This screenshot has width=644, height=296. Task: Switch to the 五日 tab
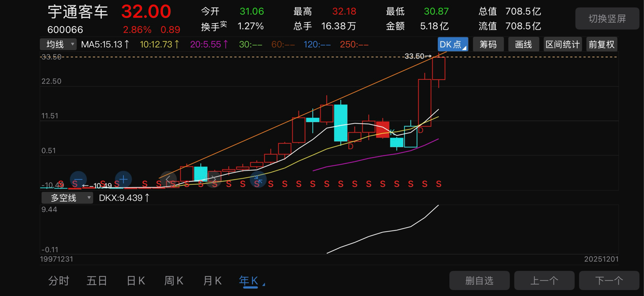(x=97, y=281)
